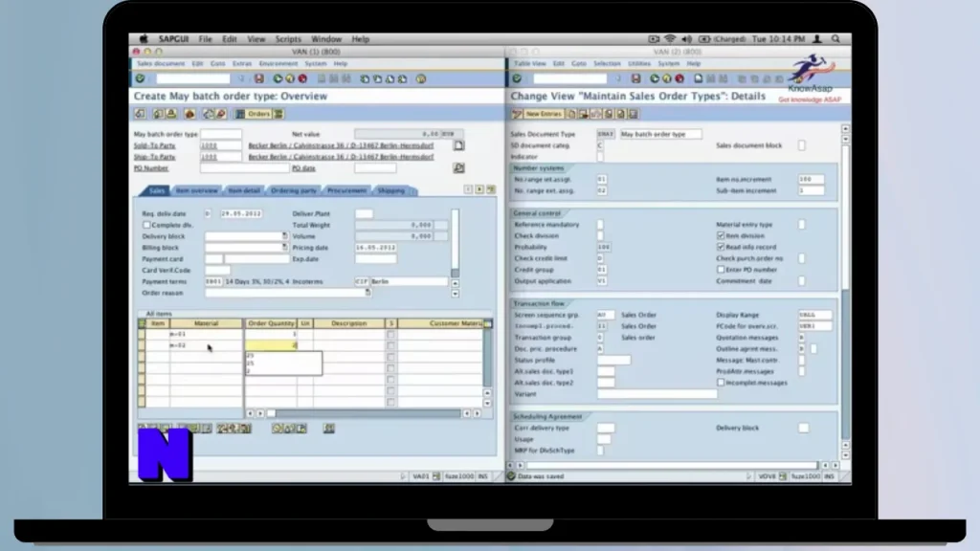Viewport: 980px width, 551px height.
Task: Click the Wi-Fi icon in the macOS menu bar
Action: coord(669,38)
